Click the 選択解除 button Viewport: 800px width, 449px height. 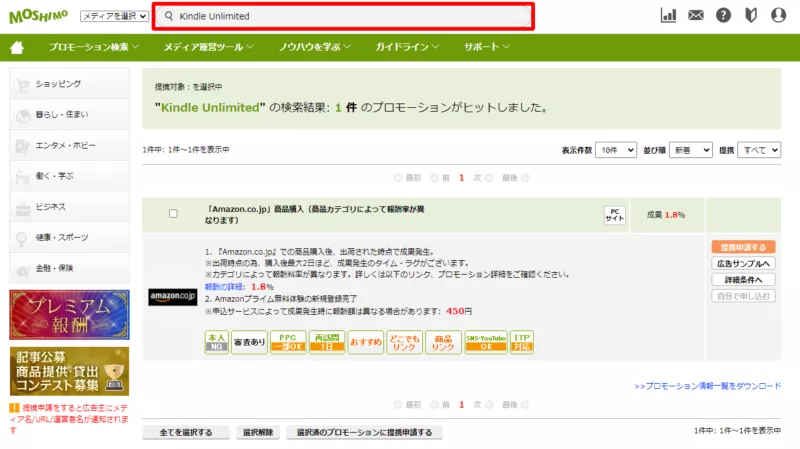click(258, 432)
